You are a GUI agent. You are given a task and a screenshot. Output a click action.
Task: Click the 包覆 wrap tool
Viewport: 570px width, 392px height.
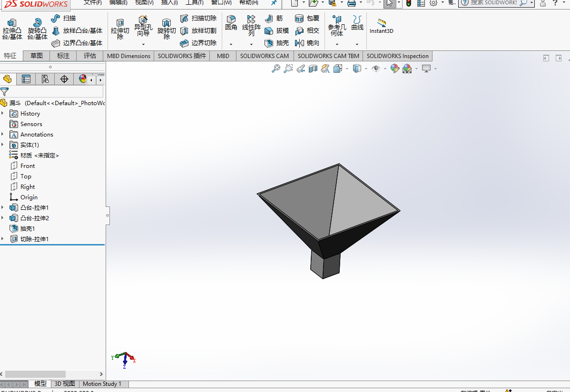(307, 18)
